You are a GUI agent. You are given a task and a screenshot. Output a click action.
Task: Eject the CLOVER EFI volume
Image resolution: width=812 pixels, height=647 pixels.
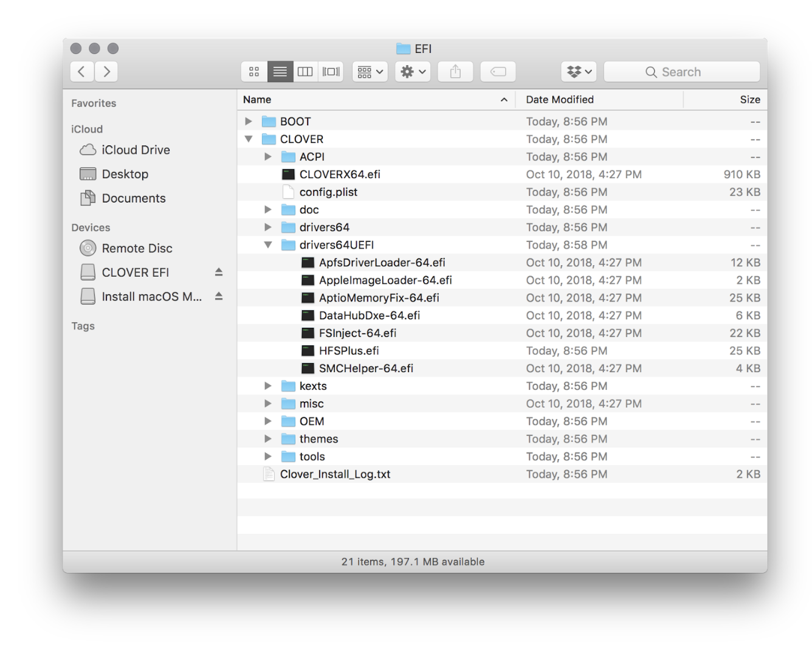[x=219, y=272]
